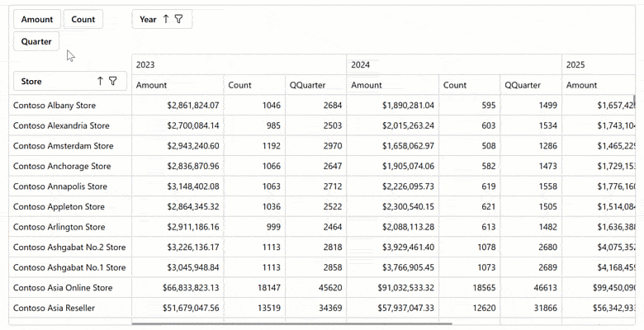Click the $1,890,281.04 amount cell
The width and height of the screenshot is (644, 330).
click(393, 105)
